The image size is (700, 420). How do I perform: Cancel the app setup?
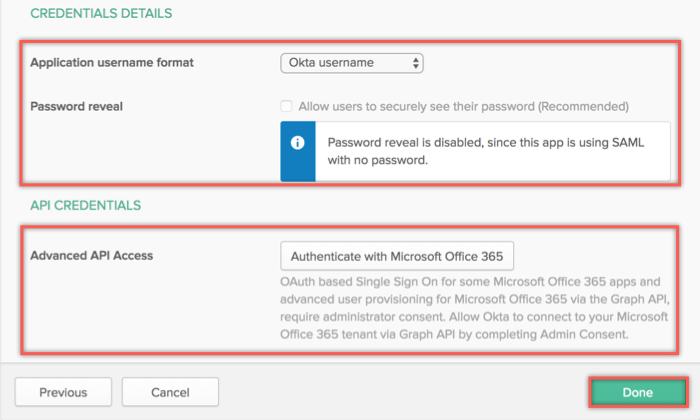tap(170, 392)
